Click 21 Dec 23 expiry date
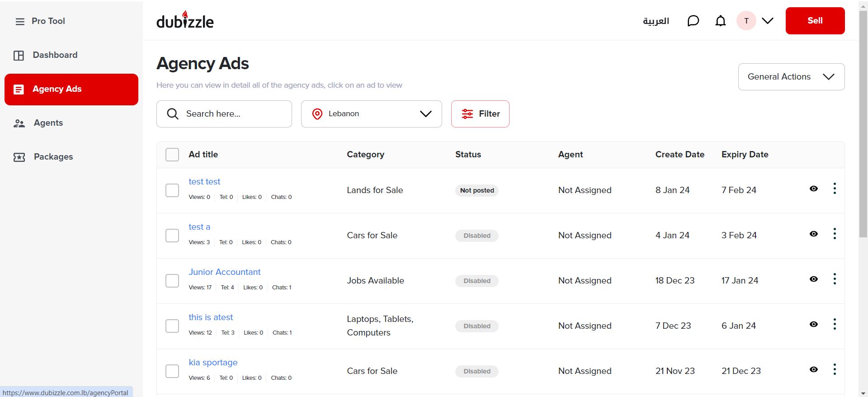 coord(741,371)
